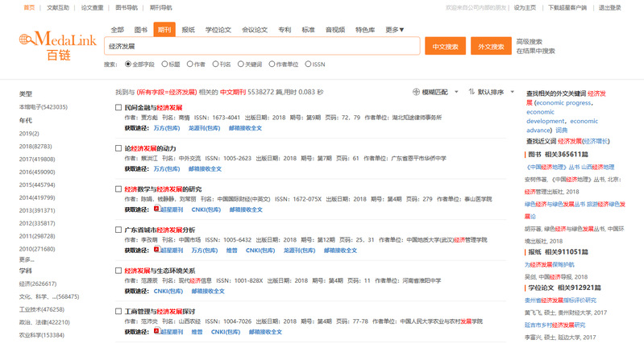This screenshot has height=344, width=644.
Task: Click the search box containing 经济发展
Action: [x=261, y=46]
